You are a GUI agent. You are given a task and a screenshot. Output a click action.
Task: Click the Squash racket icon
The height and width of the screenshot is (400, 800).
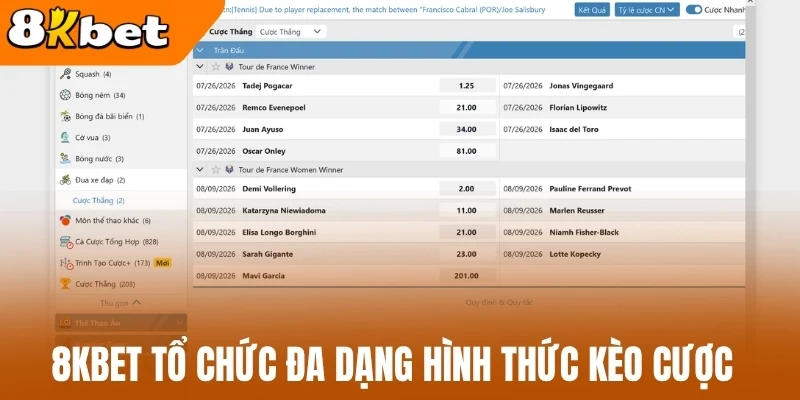pos(65,74)
